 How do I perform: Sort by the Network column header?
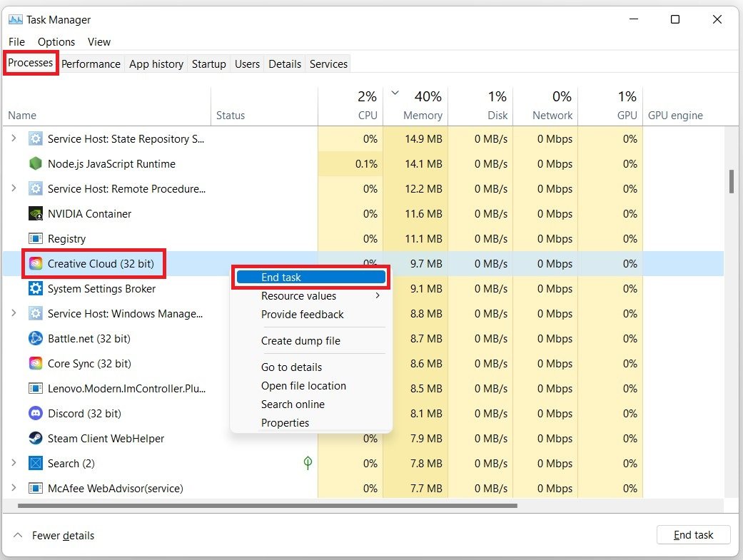pyautogui.click(x=545, y=106)
